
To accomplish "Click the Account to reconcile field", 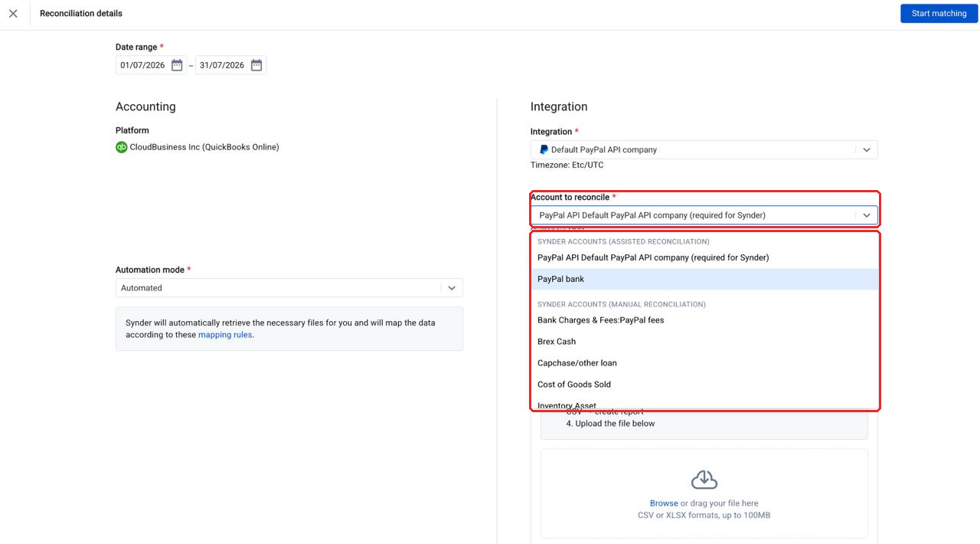I will (704, 215).
